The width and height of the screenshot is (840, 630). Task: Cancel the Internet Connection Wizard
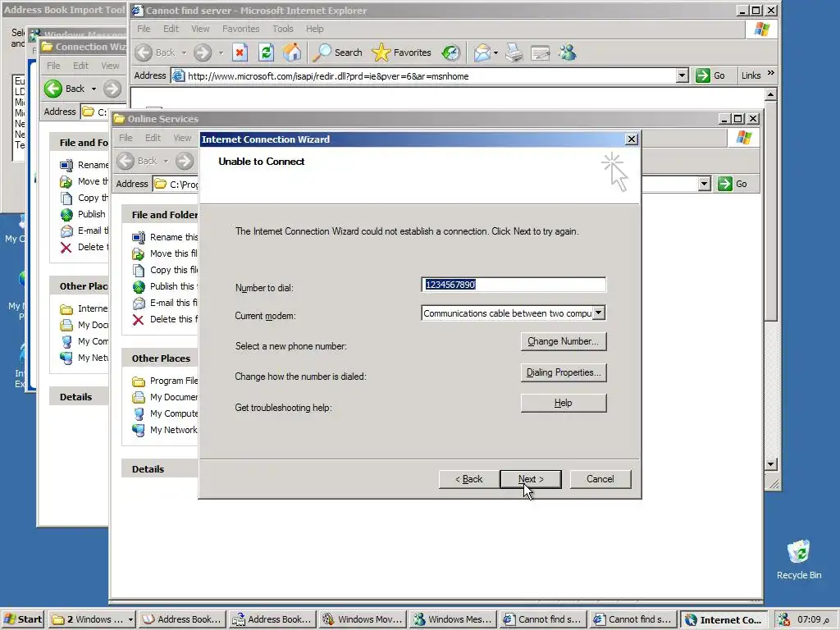[x=600, y=479]
